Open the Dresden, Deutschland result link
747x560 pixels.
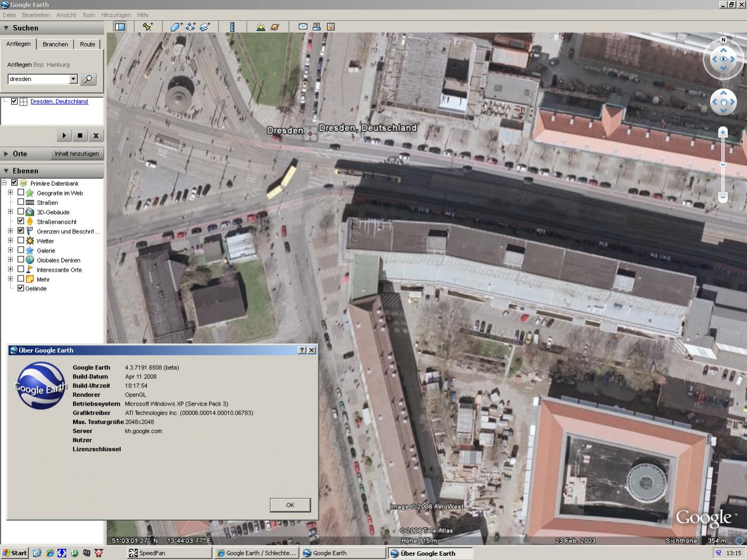tap(59, 101)
